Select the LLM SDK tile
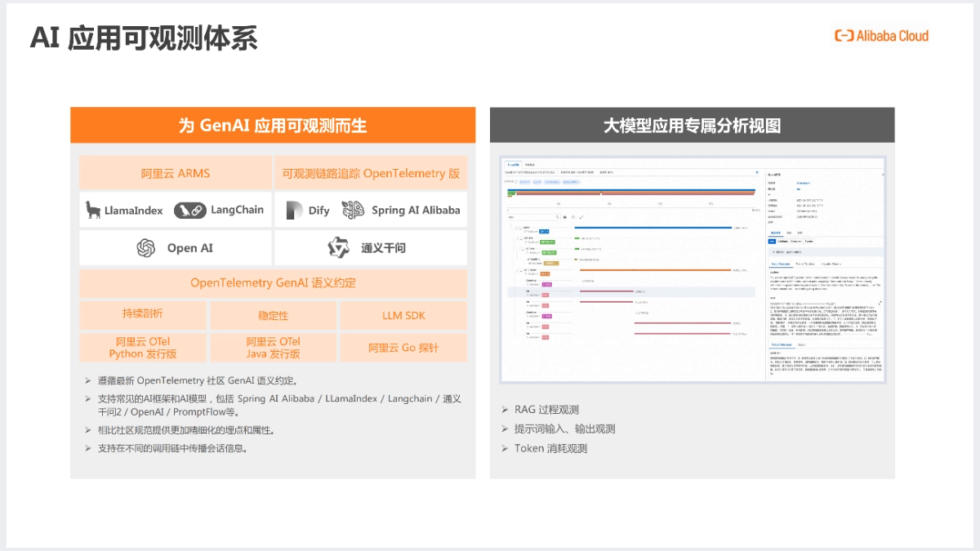 click(403, 315)
